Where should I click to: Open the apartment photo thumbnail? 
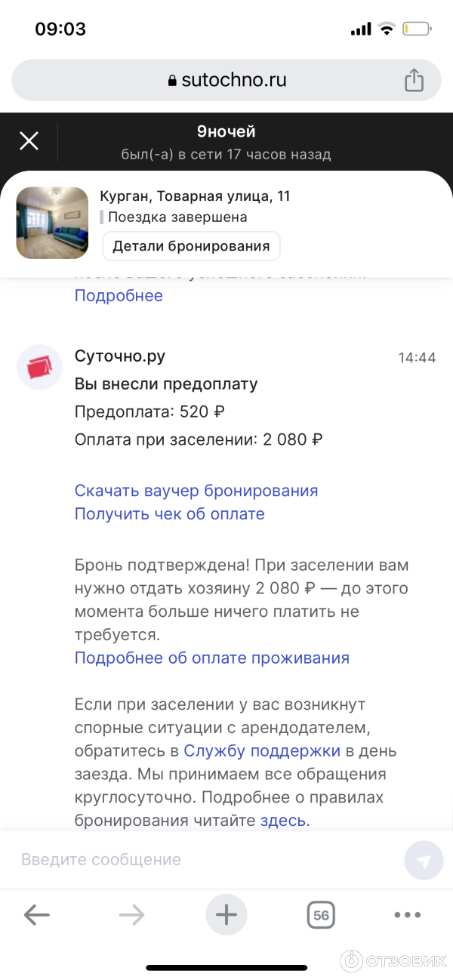pyautogui.click(x=52, y=223)
